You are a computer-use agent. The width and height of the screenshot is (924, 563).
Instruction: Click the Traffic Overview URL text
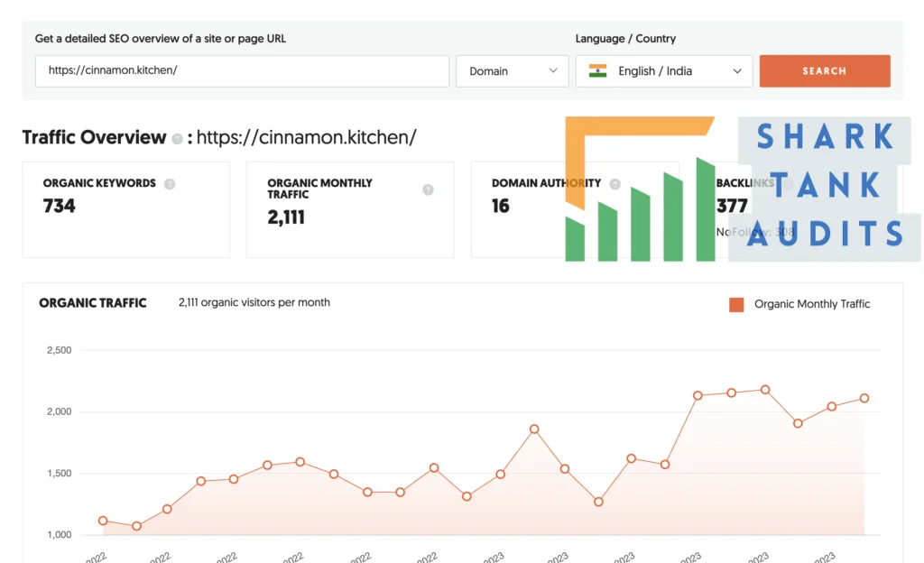coord(307,137)
